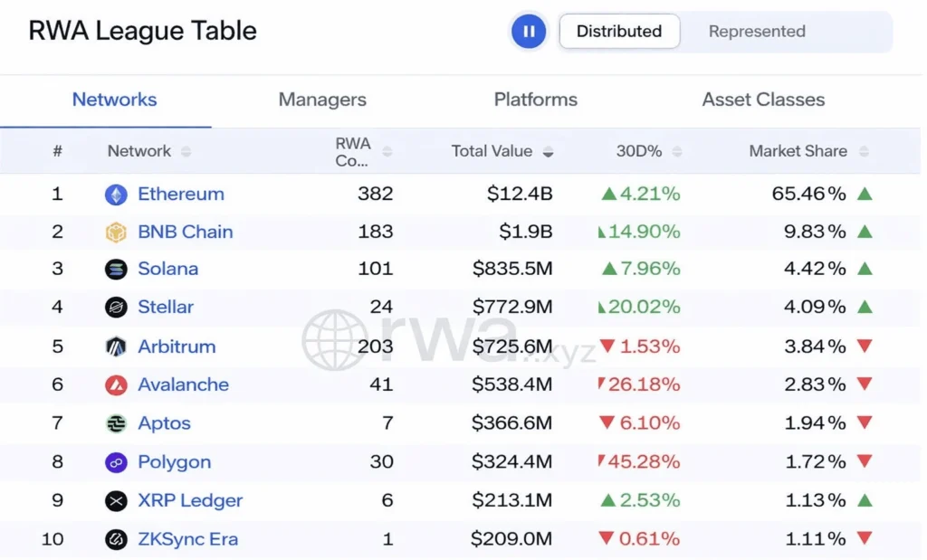
Task: Switch to the Platforms tab
Action: coord(536,100)
